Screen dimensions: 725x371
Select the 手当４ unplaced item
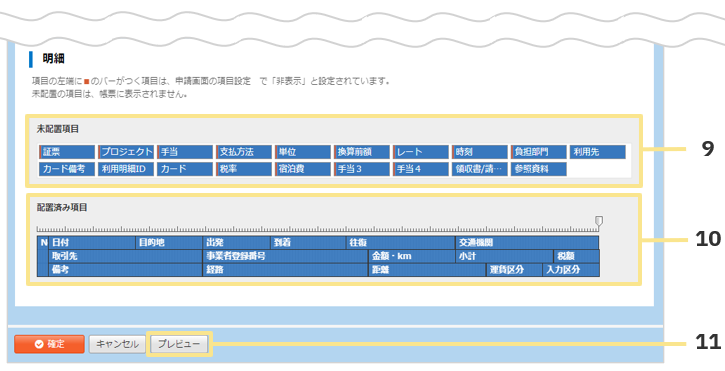[421, 169]
